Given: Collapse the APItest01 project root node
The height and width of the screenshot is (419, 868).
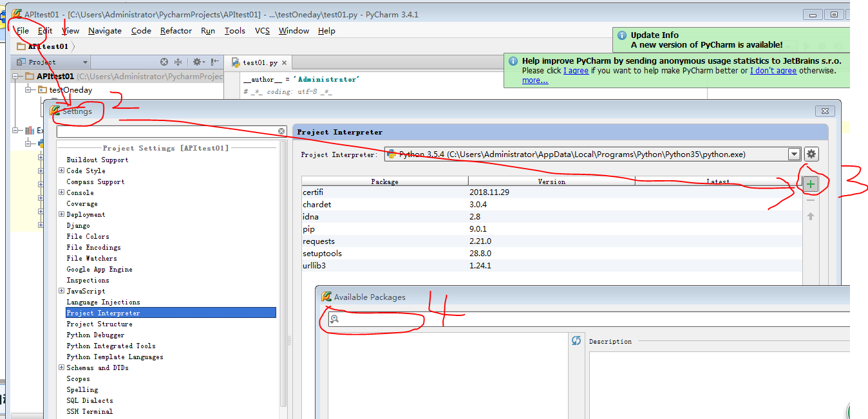Looking at the screenshot, I should click(x=17, y=77).
